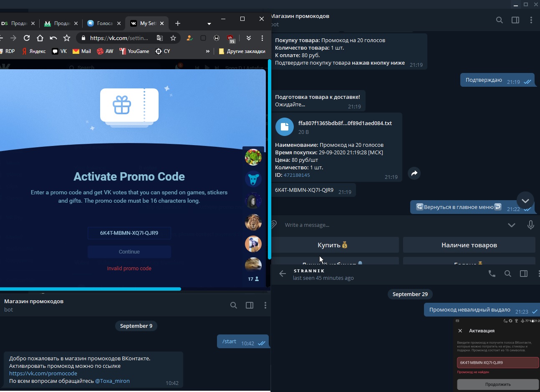Toggle side panel in bottom-left bot chat

[250, 305]
